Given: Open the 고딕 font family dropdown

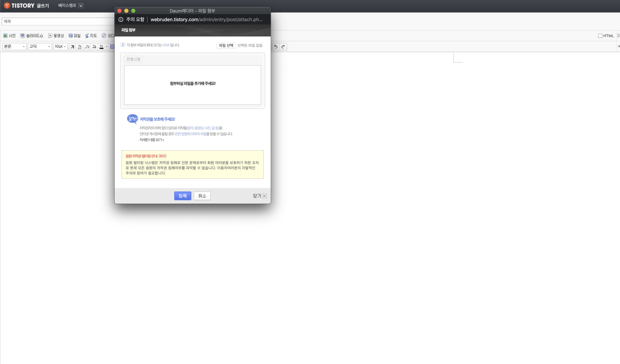Looking at the screenshot, I should point(40,46).
